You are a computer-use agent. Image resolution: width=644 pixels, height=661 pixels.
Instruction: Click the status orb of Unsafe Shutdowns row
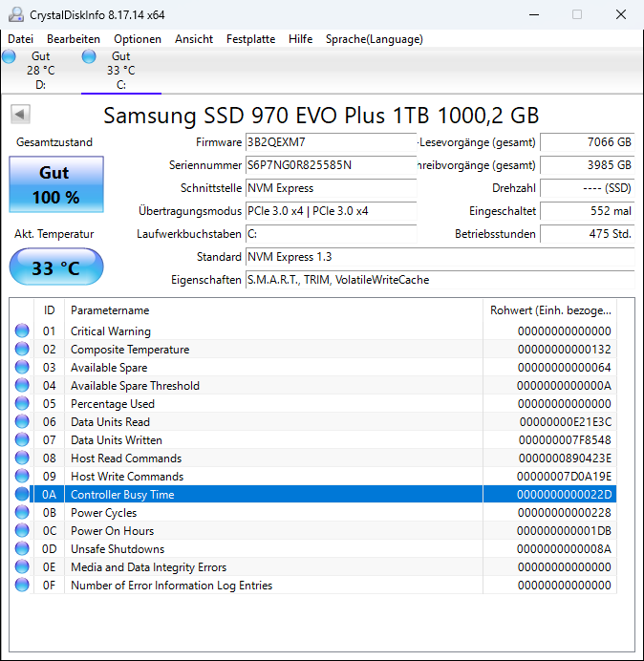click(22, 548)
